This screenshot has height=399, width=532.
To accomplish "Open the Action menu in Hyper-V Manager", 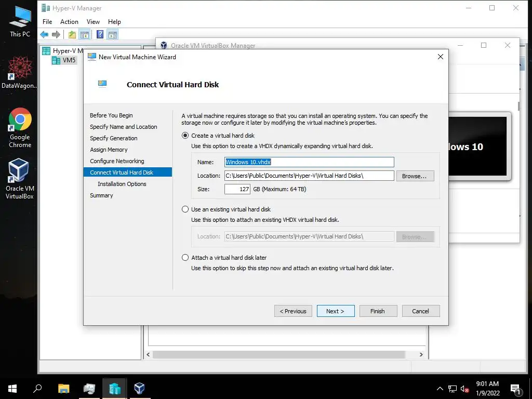I will click(x=69, y=22).
